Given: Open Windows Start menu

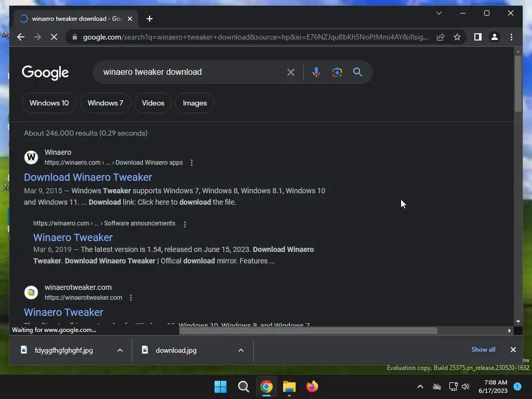Looking at the screenshot, I should (x=220, y=387).
